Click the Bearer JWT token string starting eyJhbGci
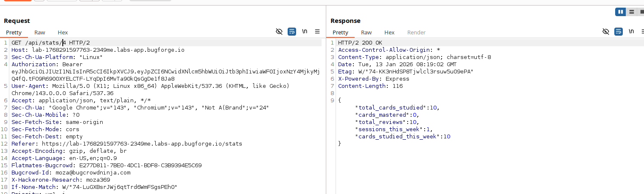The width and height of the screenshot is (644, 194). [165, 75]
